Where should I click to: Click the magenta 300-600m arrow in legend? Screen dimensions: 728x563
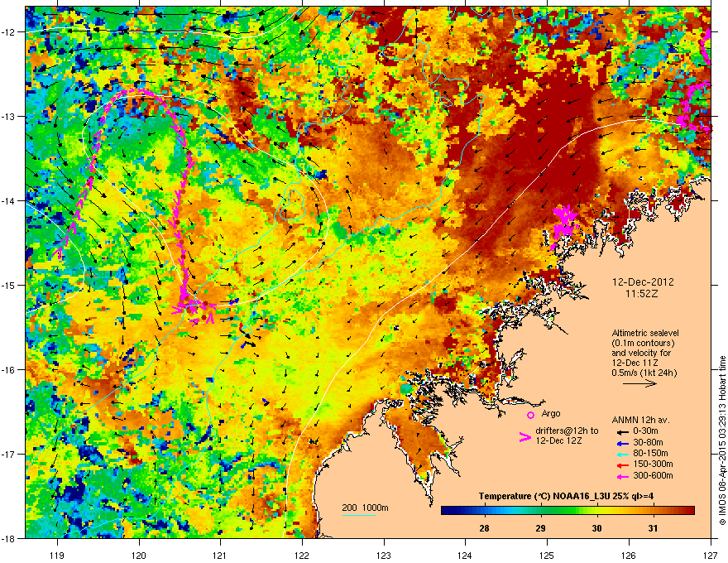pyautogui.click(x=621, y=476)
